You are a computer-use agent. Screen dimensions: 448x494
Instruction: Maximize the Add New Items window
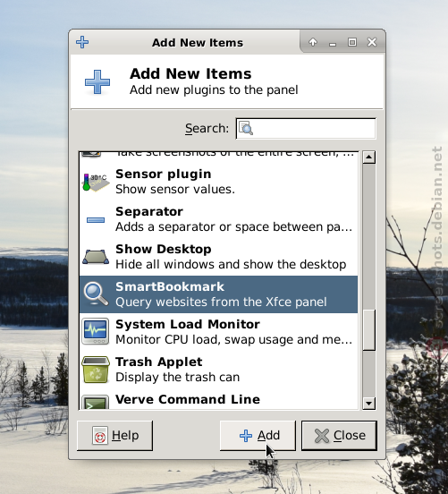coord(352,42)
